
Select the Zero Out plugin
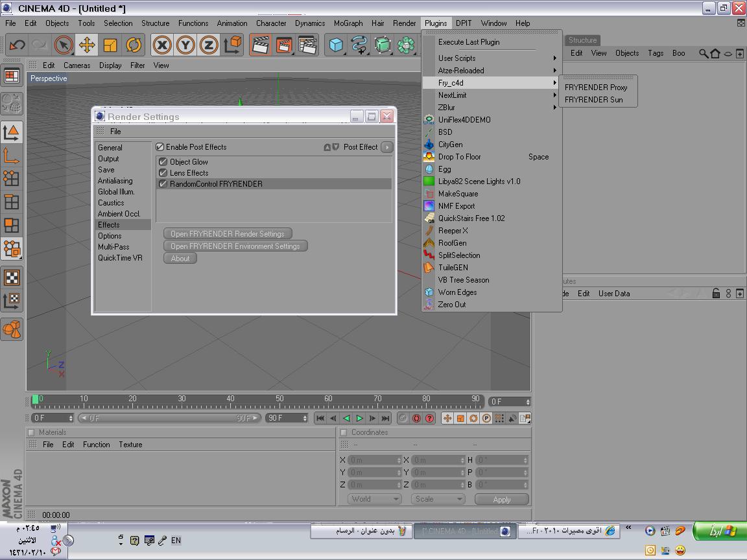[x=492, y=305]
